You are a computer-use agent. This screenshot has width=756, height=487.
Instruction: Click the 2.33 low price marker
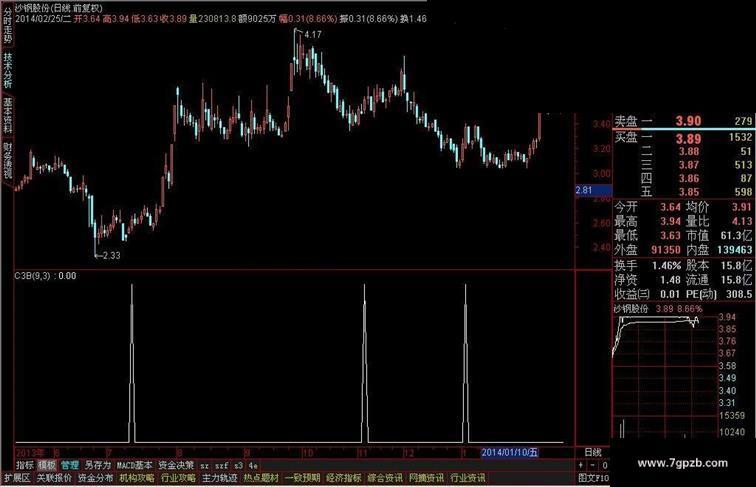tap(111, 256)
